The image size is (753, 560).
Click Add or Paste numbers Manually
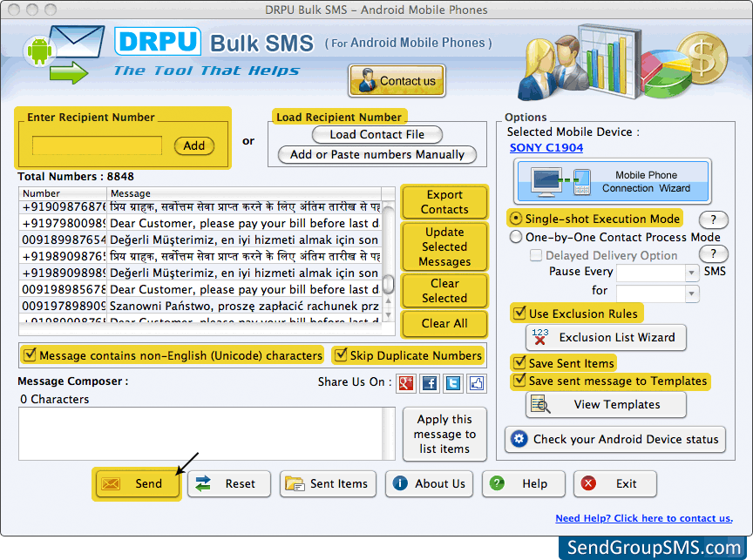click(x=377, y=154)
